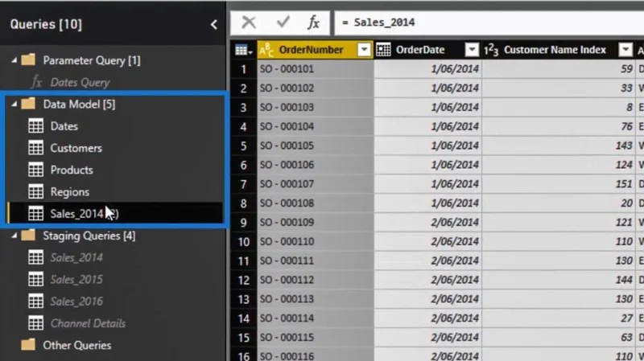Click table icon of Sales_2014 (2) query
644x361 pixels.
click(35, 213)
